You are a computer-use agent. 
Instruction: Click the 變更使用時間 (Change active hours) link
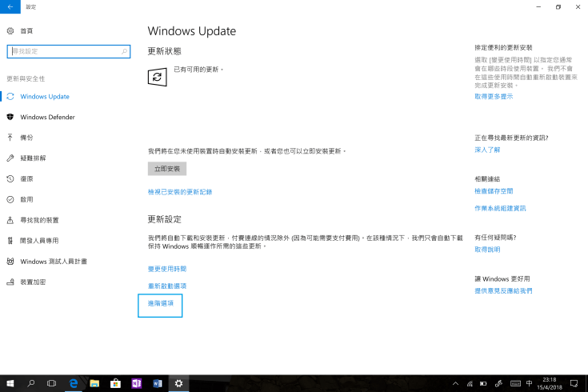coord(167,269)
